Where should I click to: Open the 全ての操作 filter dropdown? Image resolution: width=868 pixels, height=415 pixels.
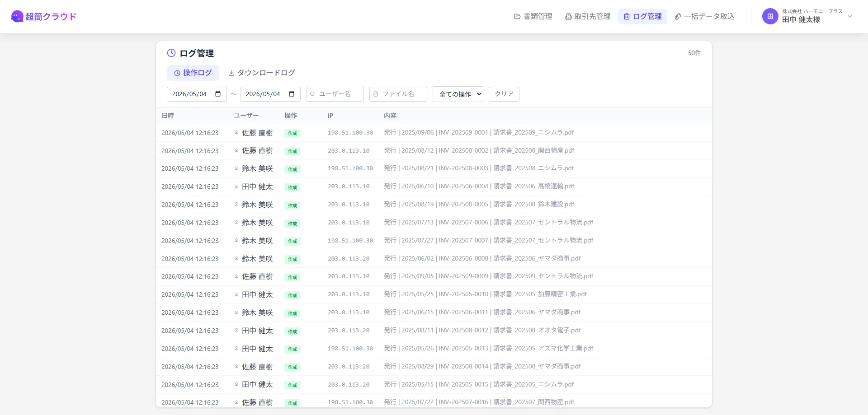pos(458,94)
